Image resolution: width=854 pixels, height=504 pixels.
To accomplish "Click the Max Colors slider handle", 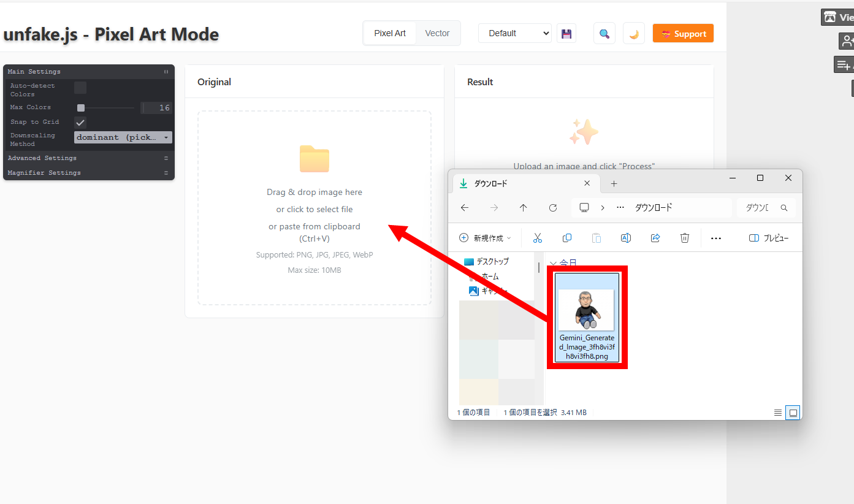I will tap(80, 108).
